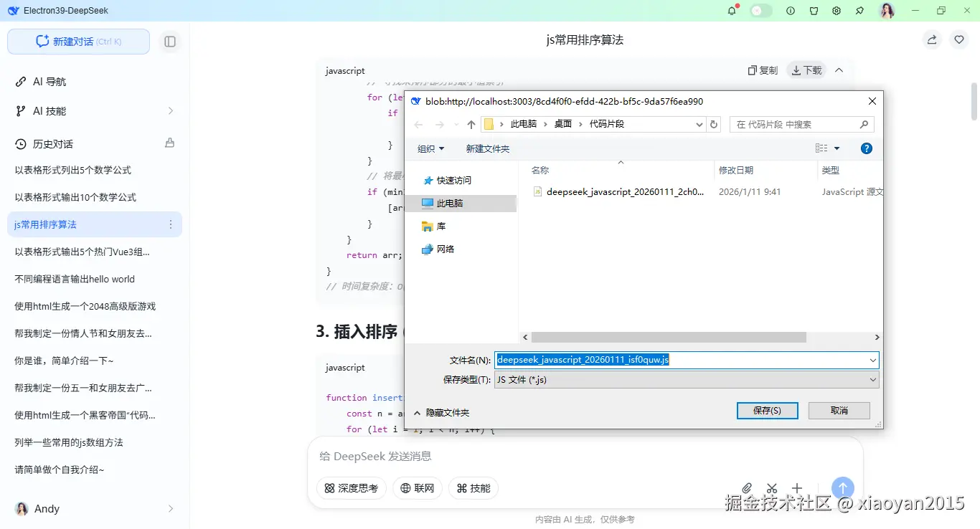Expand the AI 技能 sidebar section
This screenshot has width=980, height=529.
tap(170, 111)
